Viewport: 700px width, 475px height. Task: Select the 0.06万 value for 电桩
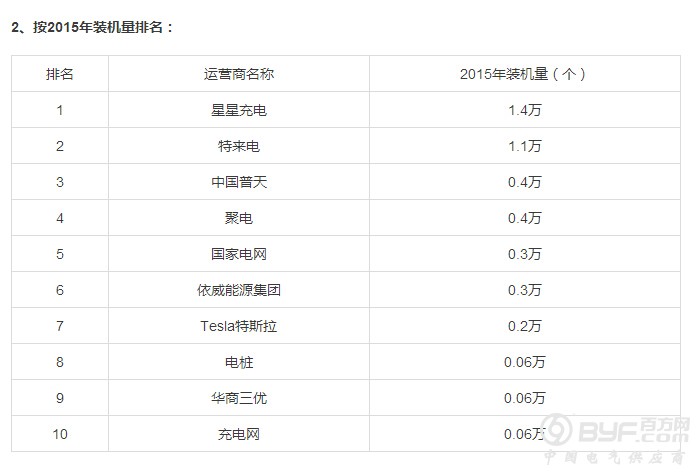coord(525,362)
